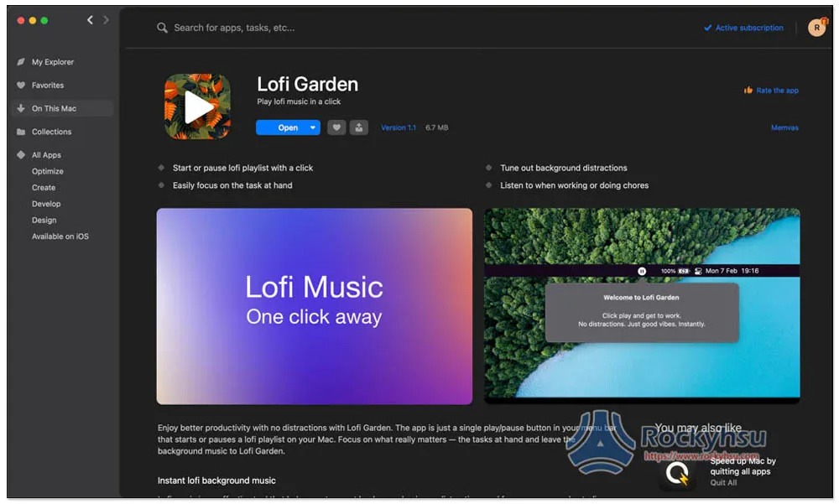View the Lofi Music screenshot thumbnail

click(x=314, y=306)
